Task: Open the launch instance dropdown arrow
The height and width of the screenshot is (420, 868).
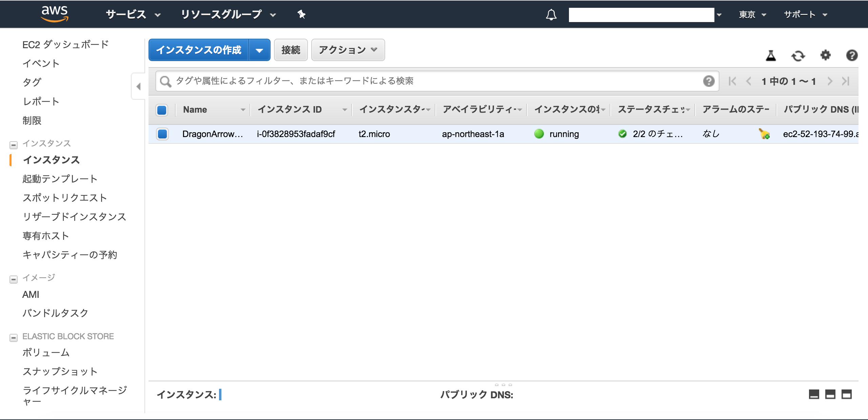Action: click(x=259, y=51)
